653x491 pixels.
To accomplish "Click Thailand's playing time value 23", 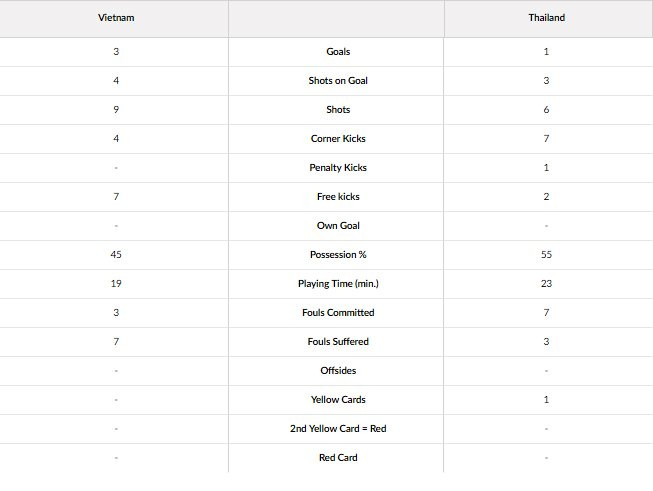I will (546, 284).
